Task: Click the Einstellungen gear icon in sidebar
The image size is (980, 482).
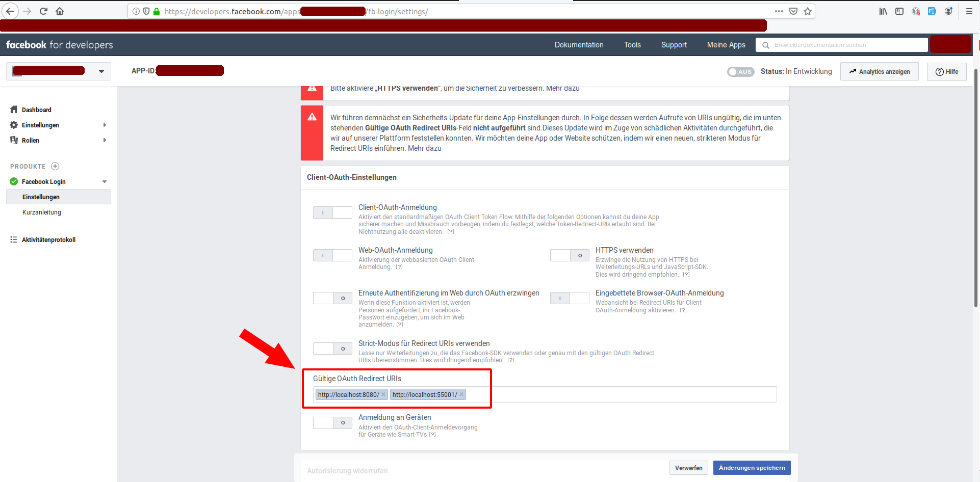Action: tap(14, 125)
